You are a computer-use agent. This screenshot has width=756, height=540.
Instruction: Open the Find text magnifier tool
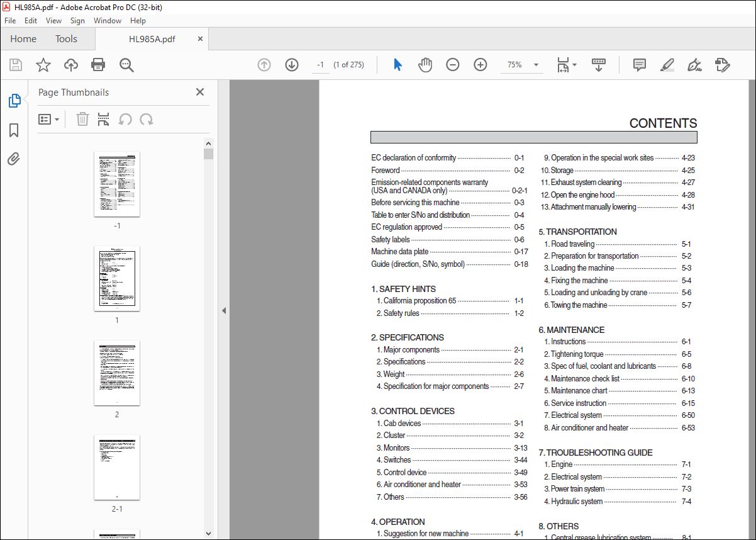126,65
